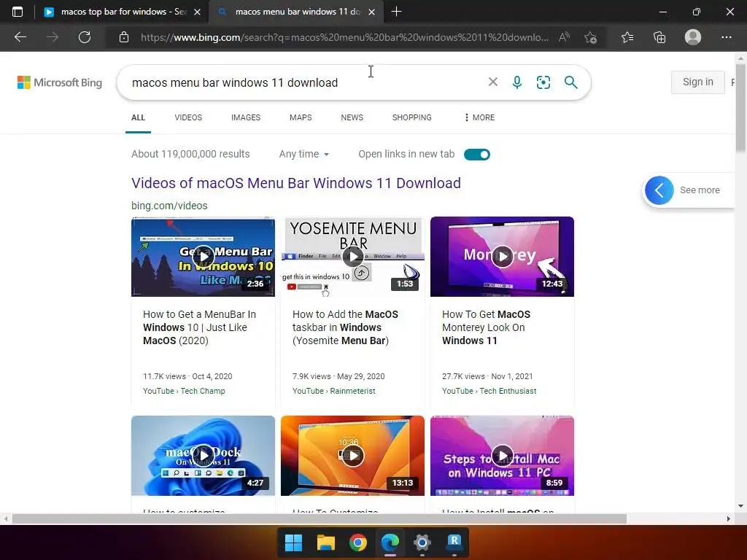
Task: Submit search with magnifier icon
Action: [x=570, y=82]
